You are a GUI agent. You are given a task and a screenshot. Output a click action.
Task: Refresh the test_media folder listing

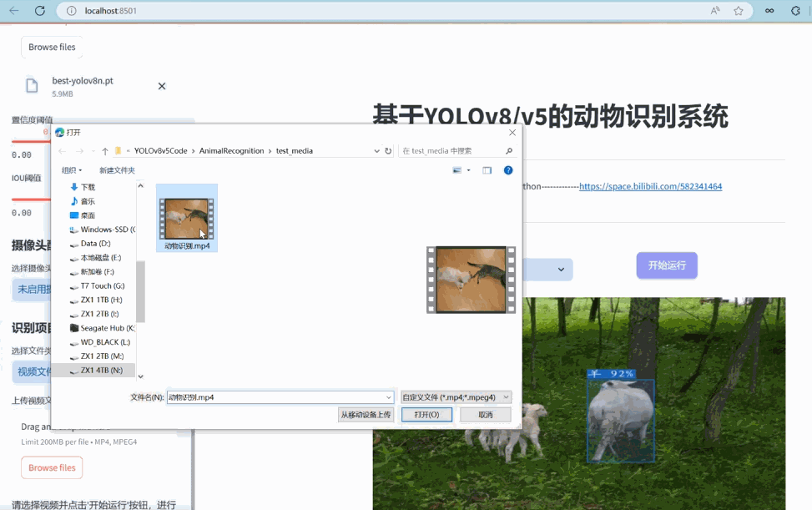pos(388,151)
